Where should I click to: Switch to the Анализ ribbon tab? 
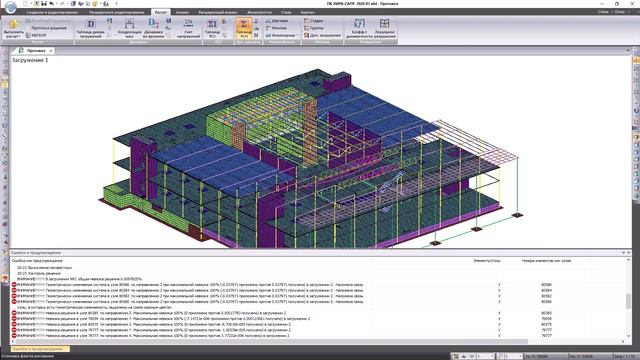182,12
